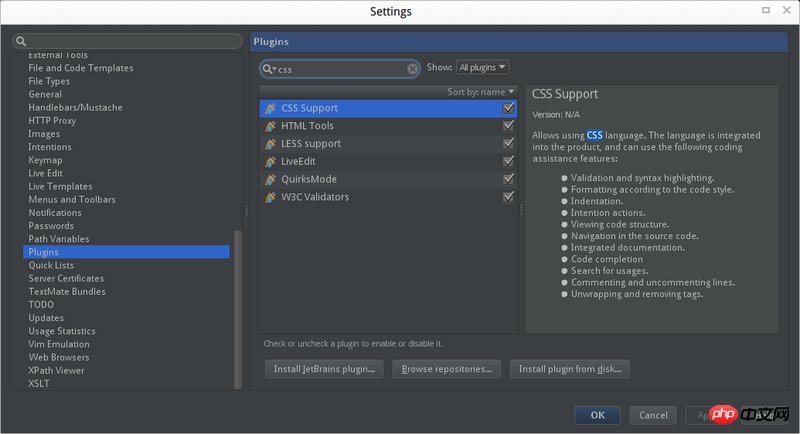This screenshot has height=434, width=800.
Task: Select Vim Emulation settings
Action: click(59, 344)
